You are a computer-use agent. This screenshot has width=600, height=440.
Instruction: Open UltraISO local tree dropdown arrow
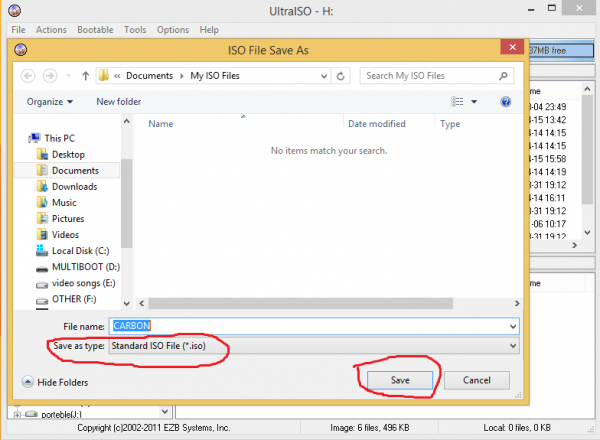tap(165, 412)
